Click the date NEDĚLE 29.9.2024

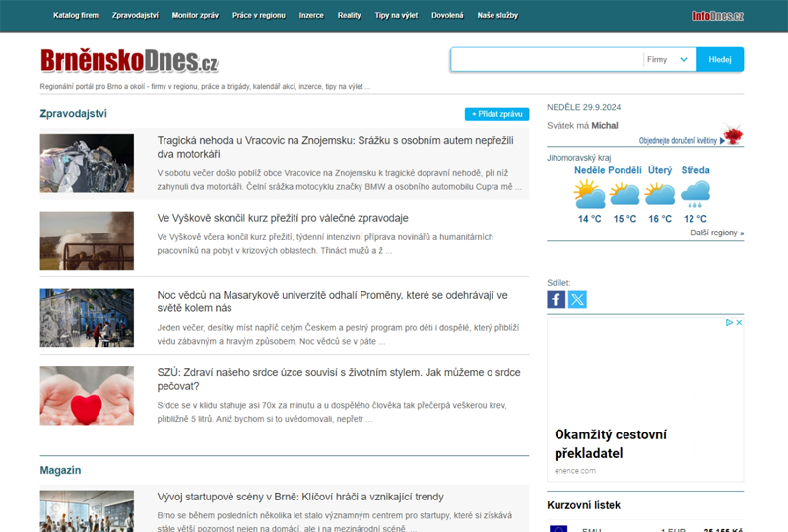(583, 107)
